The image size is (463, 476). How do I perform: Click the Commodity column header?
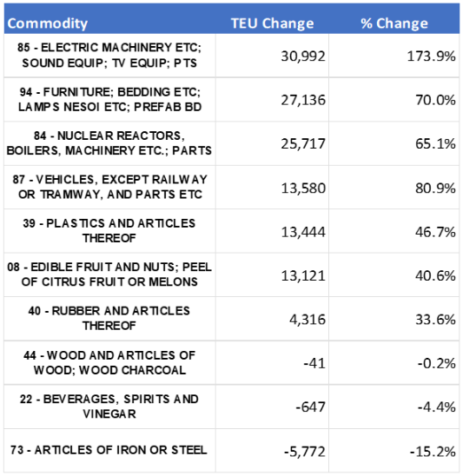(x=48, y=23)
